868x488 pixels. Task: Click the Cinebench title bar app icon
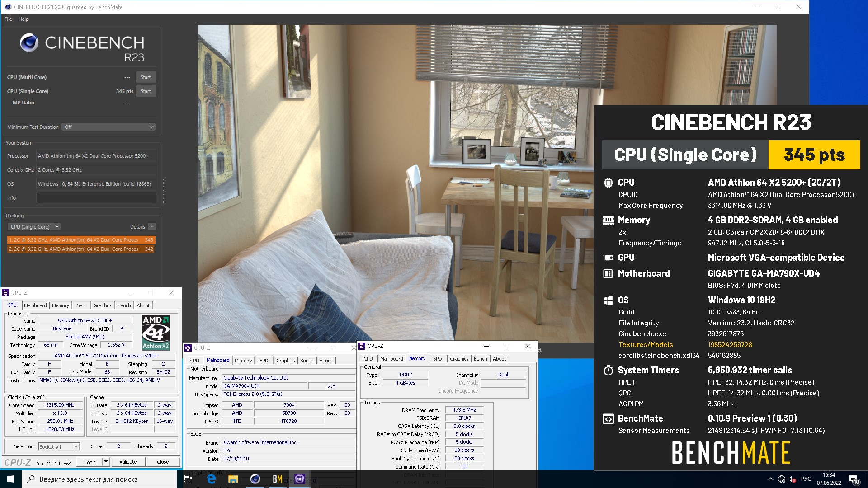pos(8,7)
